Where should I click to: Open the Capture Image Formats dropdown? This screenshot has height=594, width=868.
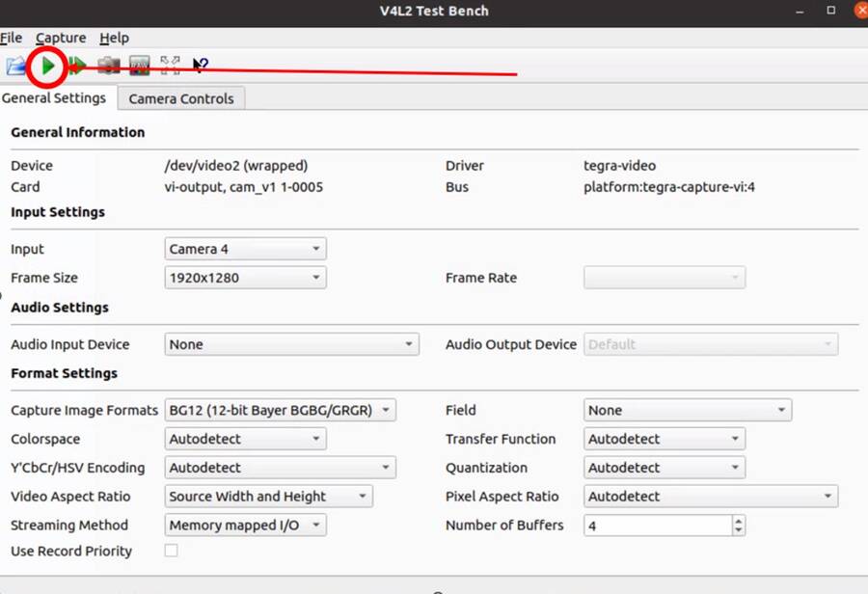pyautogui.click(x=280, y=410)
